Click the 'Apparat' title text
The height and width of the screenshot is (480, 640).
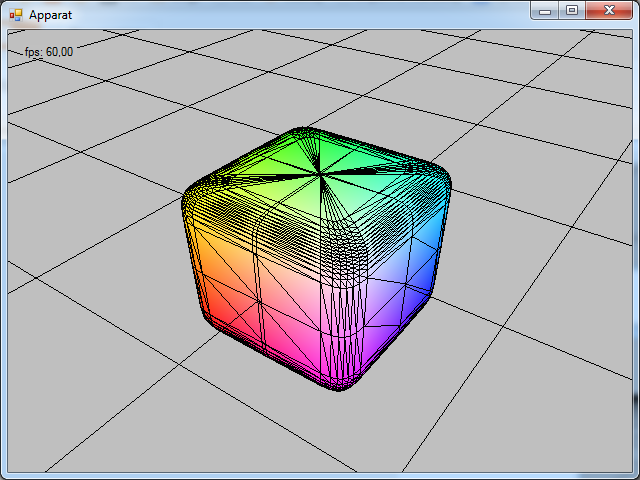click(50, 15)
